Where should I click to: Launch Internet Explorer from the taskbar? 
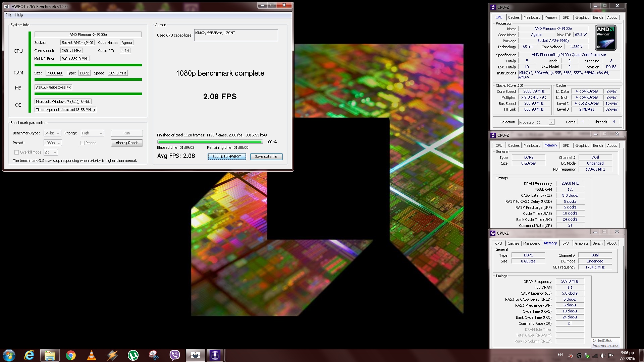pyautogui.click(x=30, y=355)
